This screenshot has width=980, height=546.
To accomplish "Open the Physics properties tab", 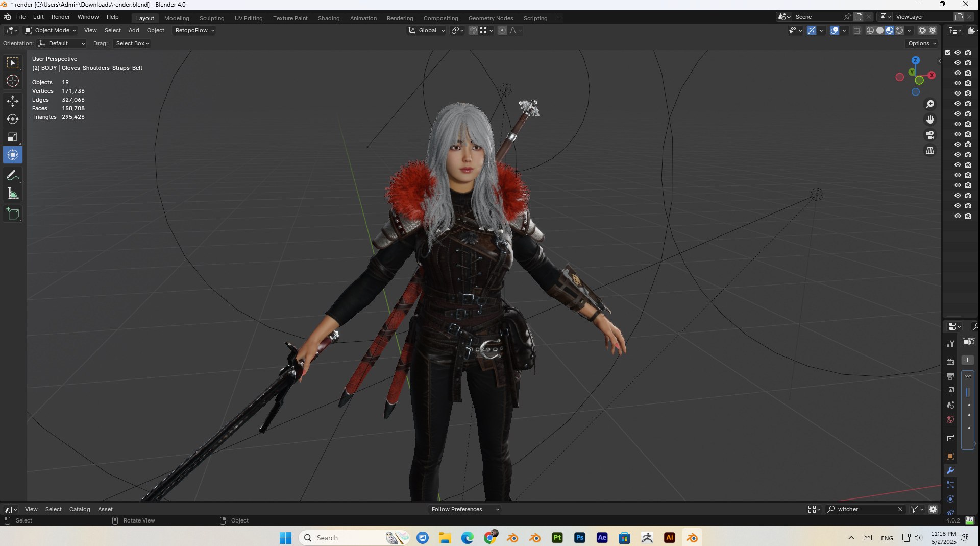I will [950, 499].
